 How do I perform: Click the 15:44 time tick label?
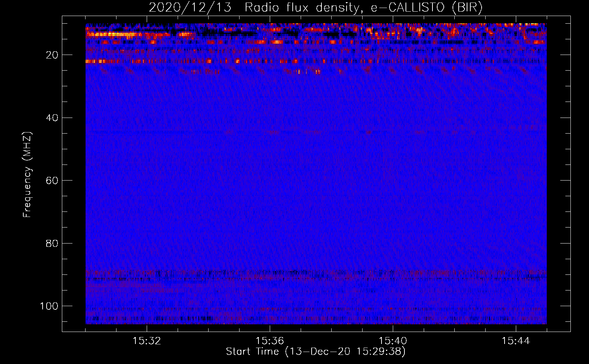[x=516, y=341]
